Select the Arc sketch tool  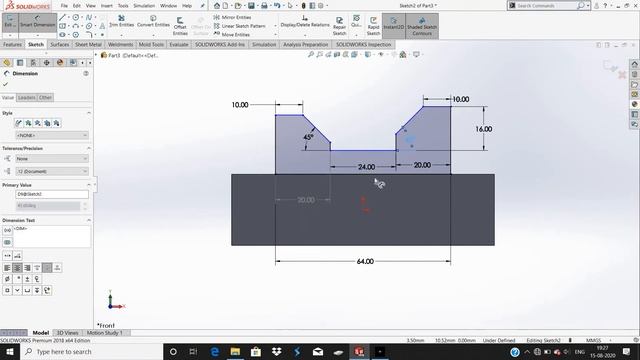[x=76, y=26]
